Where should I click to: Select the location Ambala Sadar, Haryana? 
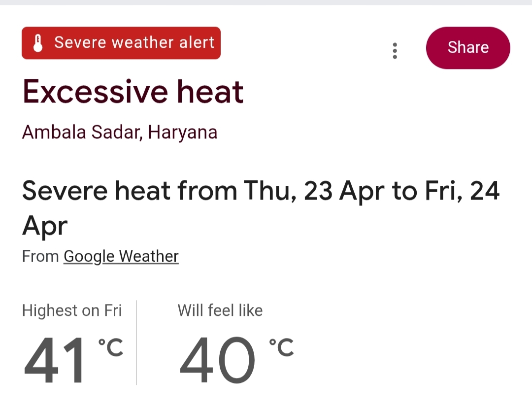[x=120, y=132]
